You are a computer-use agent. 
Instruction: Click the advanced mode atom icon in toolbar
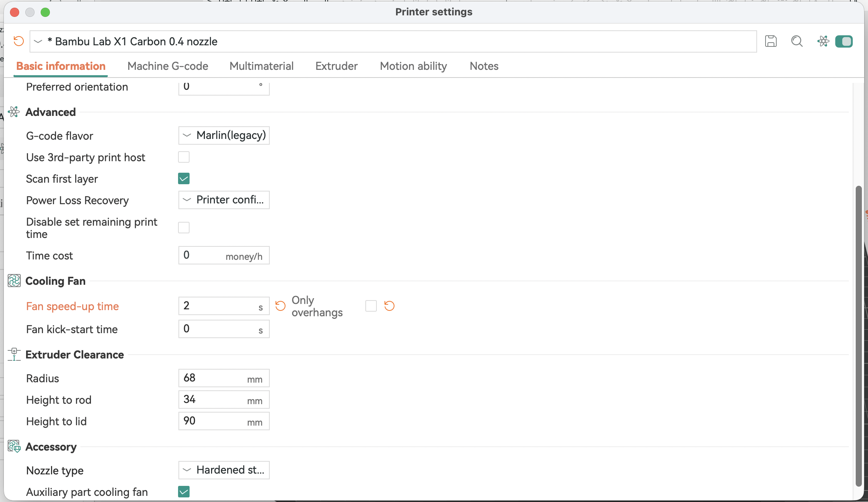[823, 41]
